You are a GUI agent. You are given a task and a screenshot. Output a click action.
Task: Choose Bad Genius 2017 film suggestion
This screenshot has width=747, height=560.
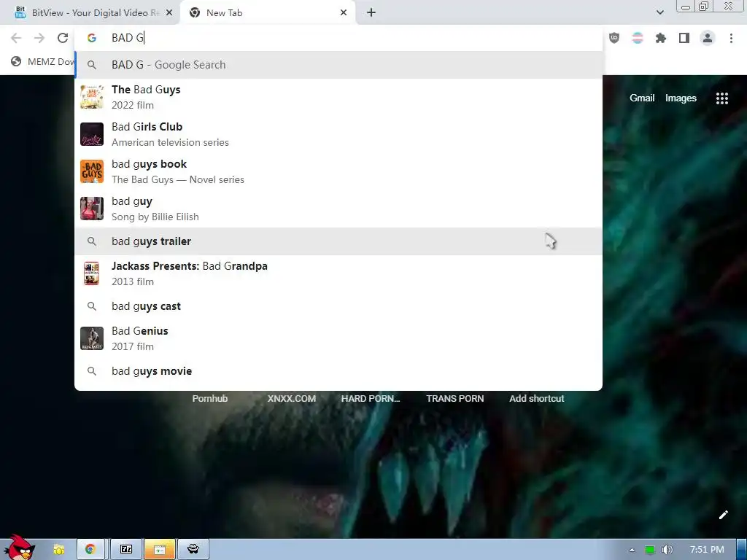pos(338,338)
